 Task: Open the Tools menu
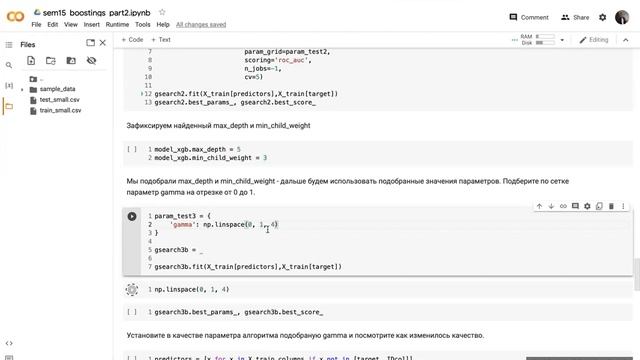coord(142,24)
